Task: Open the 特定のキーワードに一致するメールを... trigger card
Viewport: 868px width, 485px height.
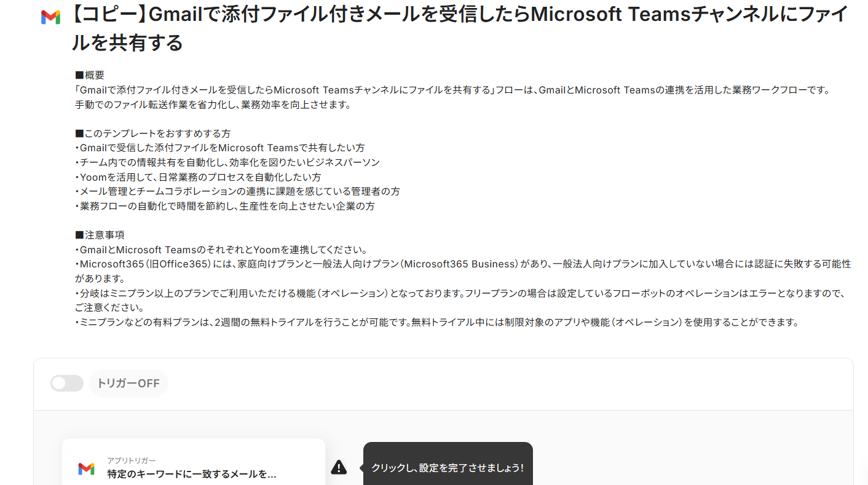Action: click(x=194, y=462)
